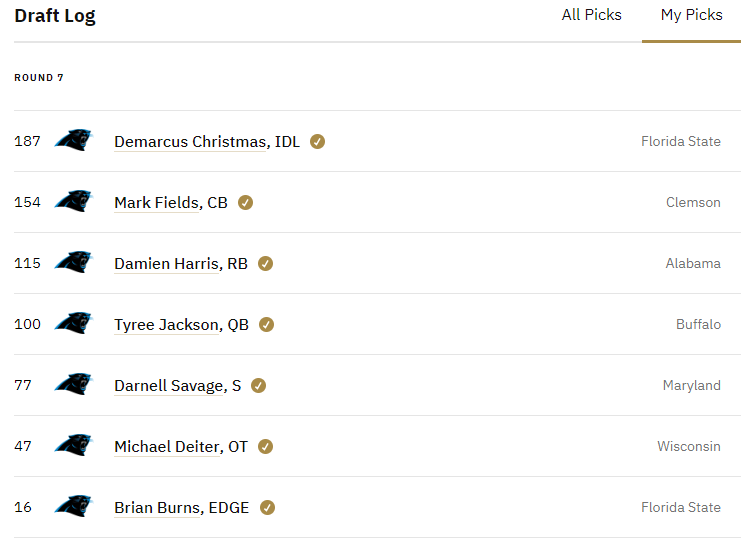748x550 pixels.
Task: Click the gold checkmark next to Damien Harris
Action: tap(265, 264)
